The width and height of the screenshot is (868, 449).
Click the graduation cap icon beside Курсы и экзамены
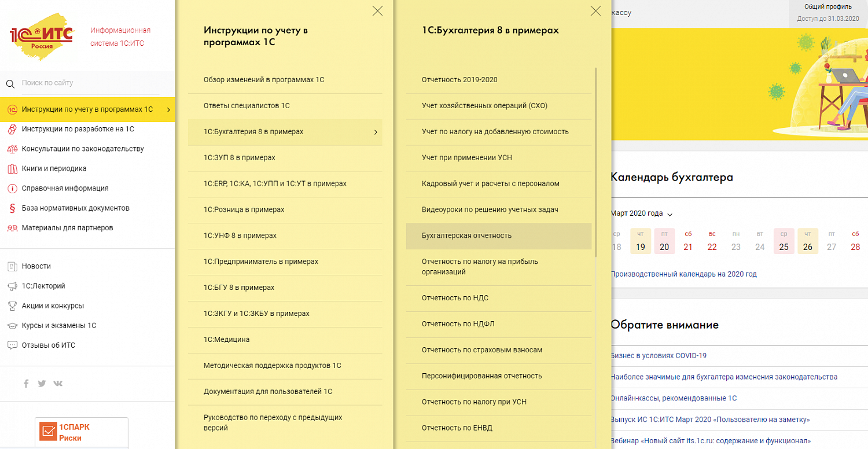click(12, 326)
